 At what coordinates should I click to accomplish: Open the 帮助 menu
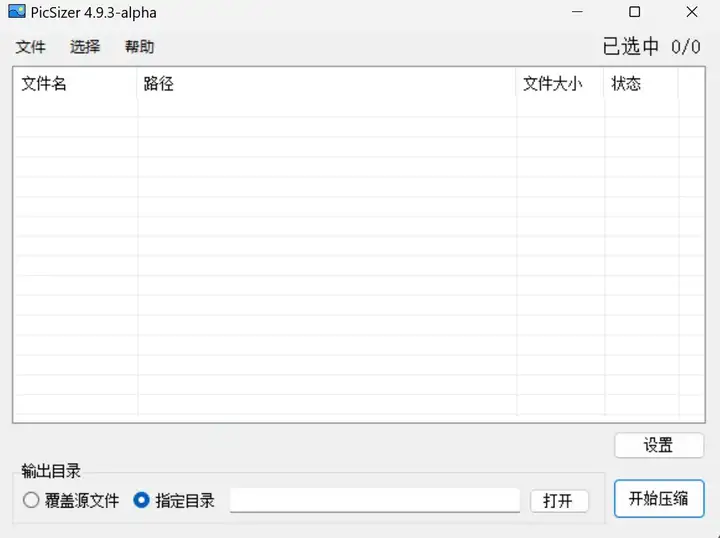(139, 47)
